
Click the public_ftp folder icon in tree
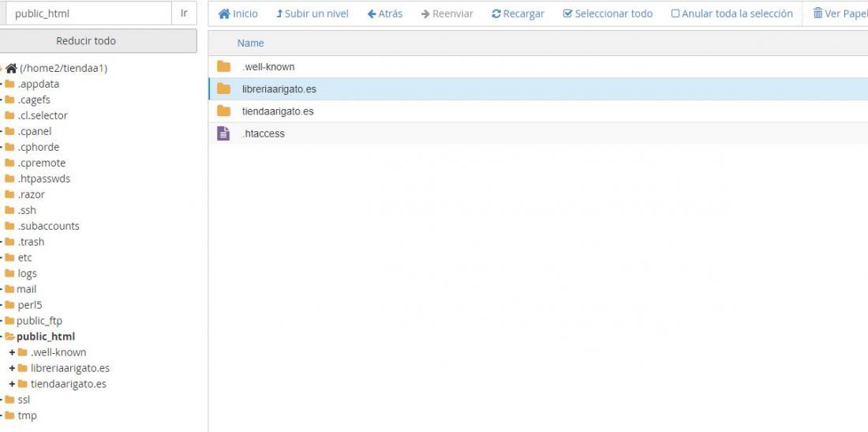9,321
